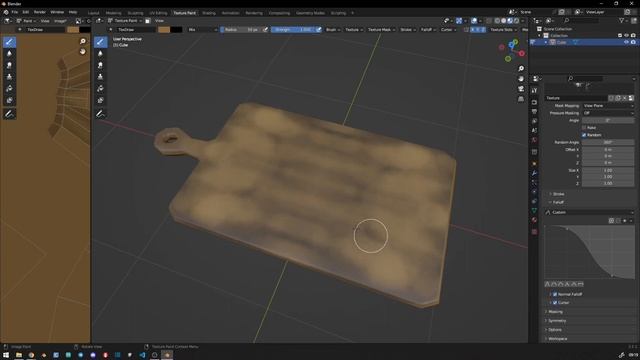Toggle strength pressure sensitivity button
This screenshot has height=360, width=640.
tap(318, 29)
